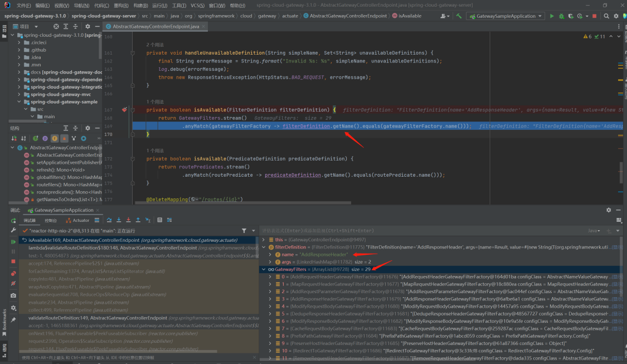Click the evaluate expression input field
Viewport: 627px width, 364px height.
424,231
